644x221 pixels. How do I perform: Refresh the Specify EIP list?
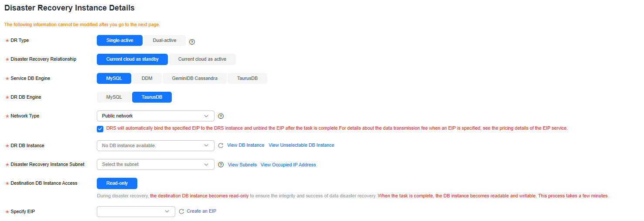pos(182,211)
